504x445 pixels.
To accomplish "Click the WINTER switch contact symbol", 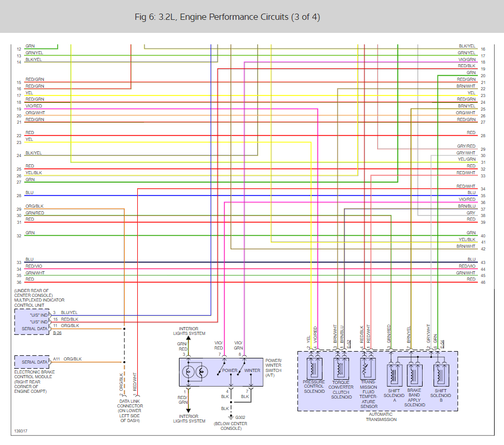I will [x=242, y=369].
